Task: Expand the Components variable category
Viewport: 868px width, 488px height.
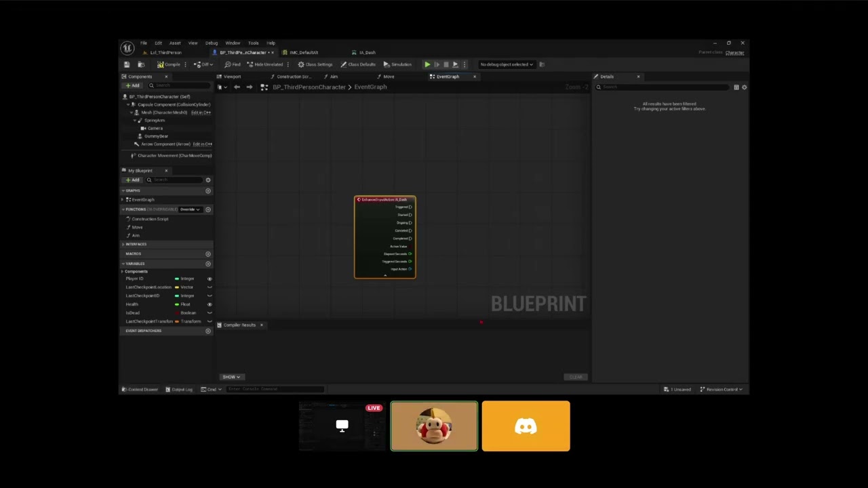Action: pos(123,271)
